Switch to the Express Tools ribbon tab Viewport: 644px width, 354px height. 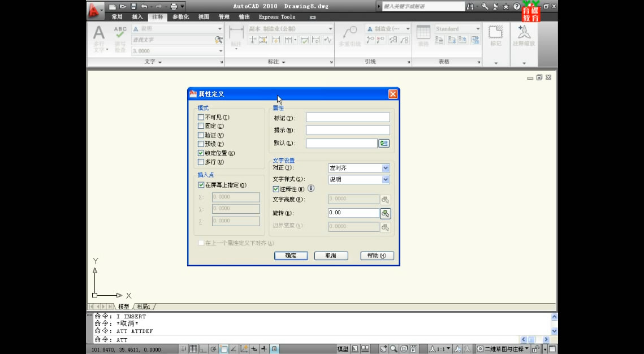(x=277, y=17)
